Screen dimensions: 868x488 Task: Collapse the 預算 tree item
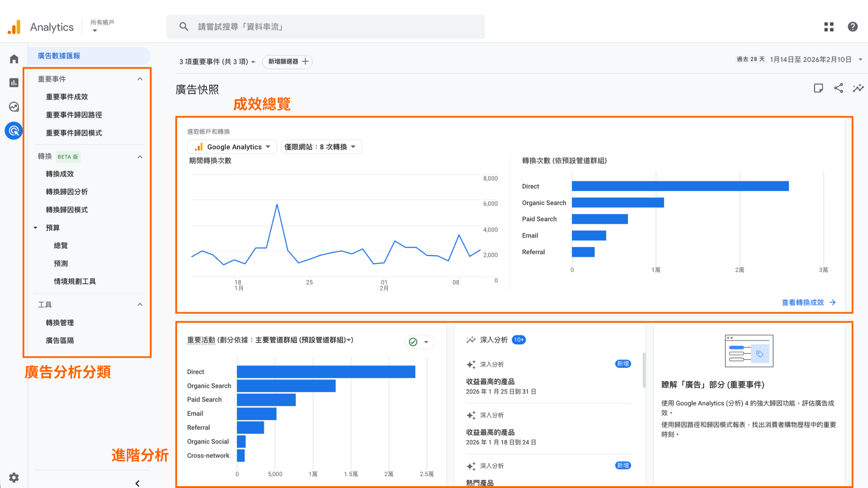click(36, 228)
